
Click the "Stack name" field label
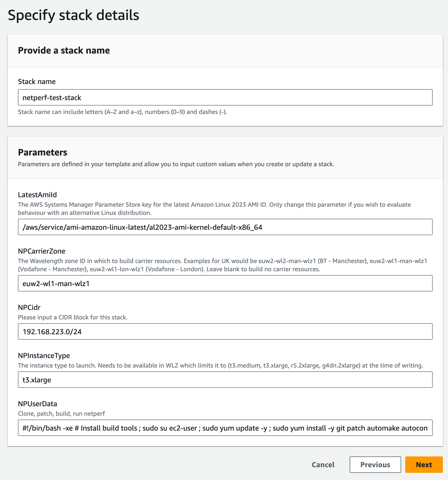click(x=37, y=81)
